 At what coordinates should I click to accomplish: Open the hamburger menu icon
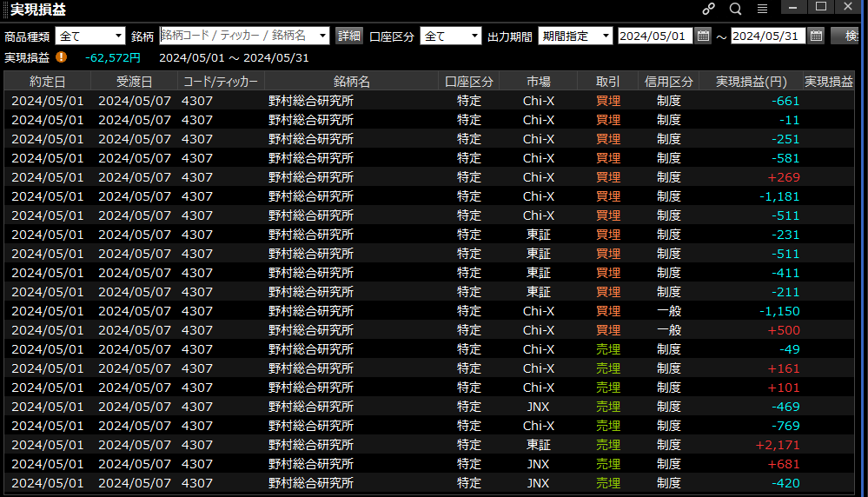point(762,9)
